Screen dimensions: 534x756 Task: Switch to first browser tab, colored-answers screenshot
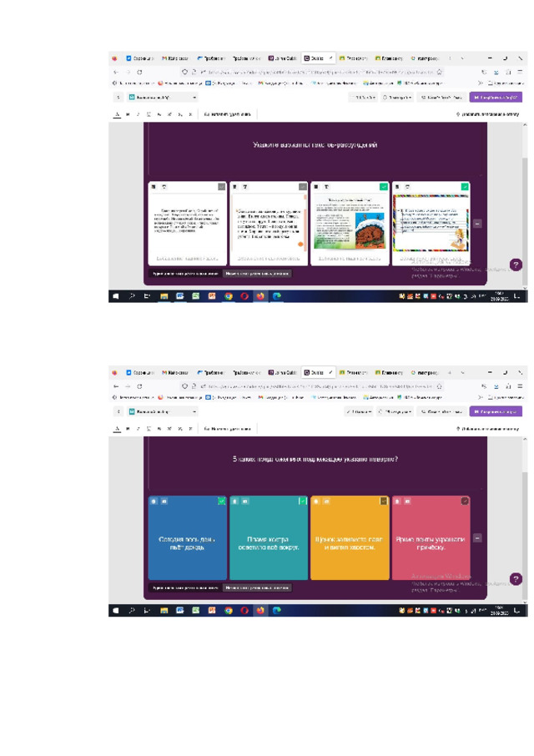pyautogui.click(x=139, y=373)
